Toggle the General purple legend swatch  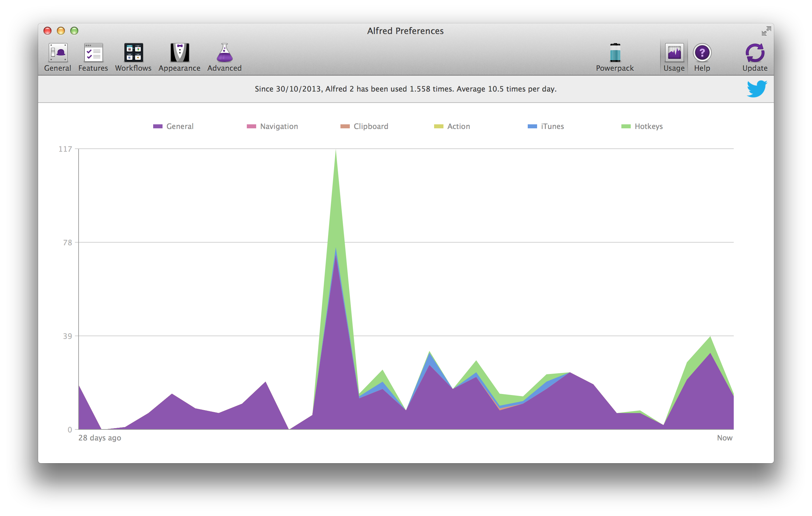pos(158,126)
